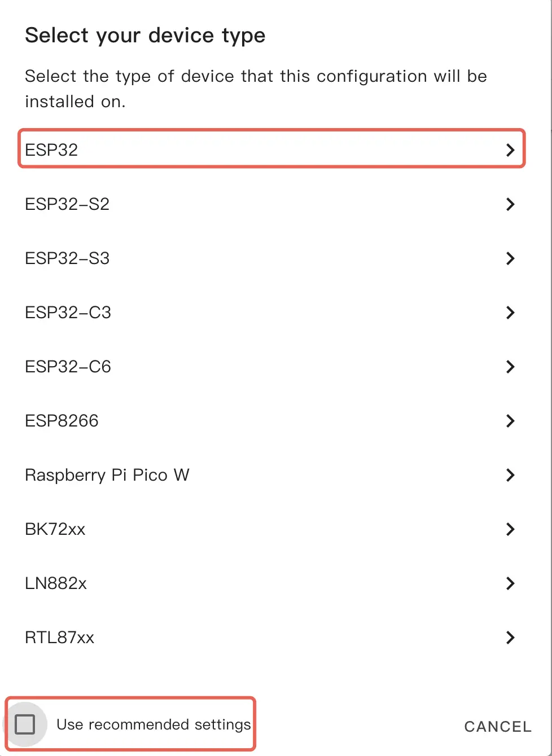552x756 pixels.
Task: Enable the Use recommended settings checkbox
Action: point(25,724)
